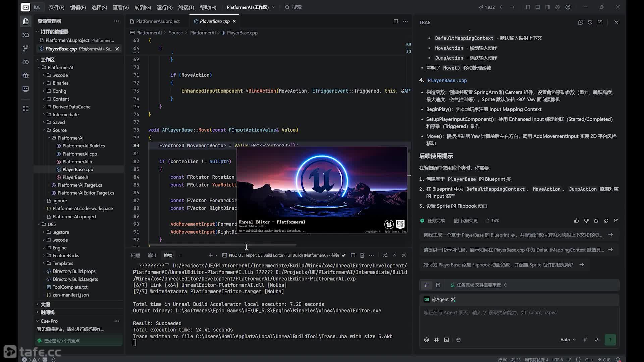Open the PlayerBase.cpp link in chat

pos(447,80)
